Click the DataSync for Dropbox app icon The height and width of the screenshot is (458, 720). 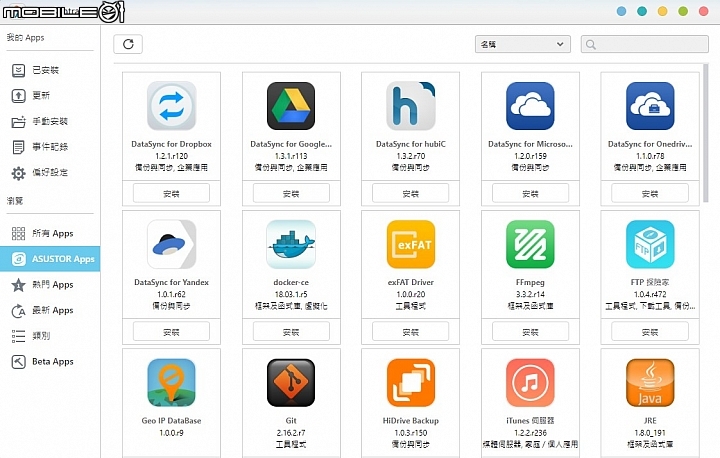[x=171, y=106]
